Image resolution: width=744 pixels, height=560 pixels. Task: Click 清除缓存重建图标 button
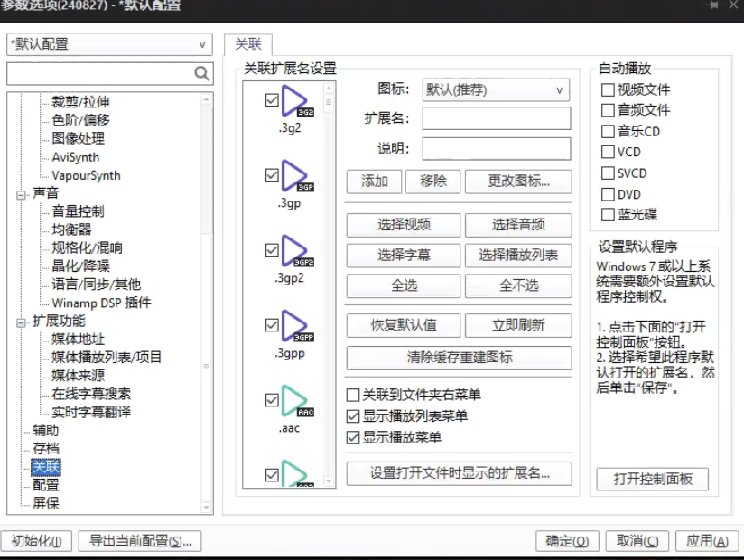tap(459, 358)
